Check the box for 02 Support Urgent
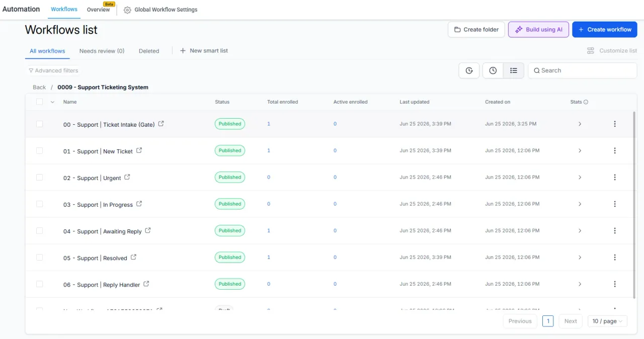Viewport: 644px width, 339px height. click(40, 177)
